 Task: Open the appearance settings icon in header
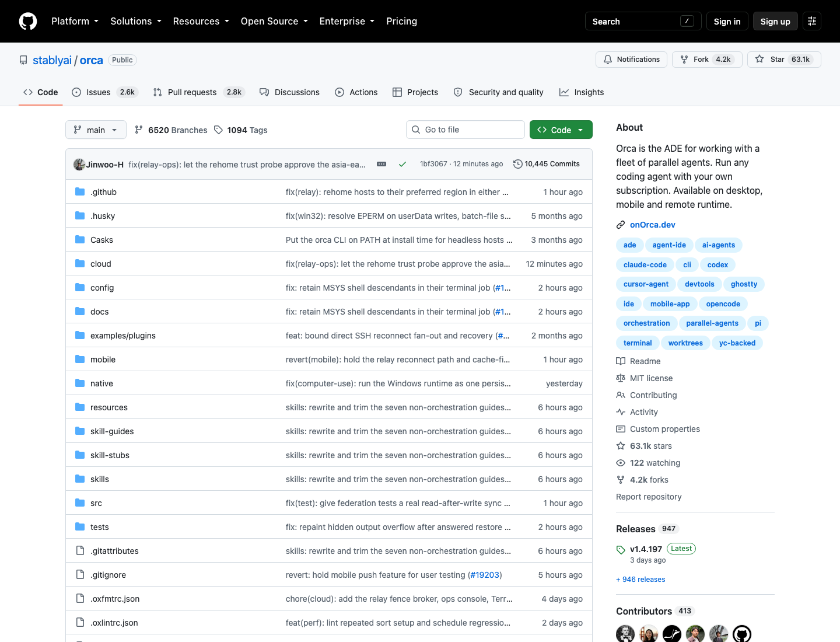[812, 21]
